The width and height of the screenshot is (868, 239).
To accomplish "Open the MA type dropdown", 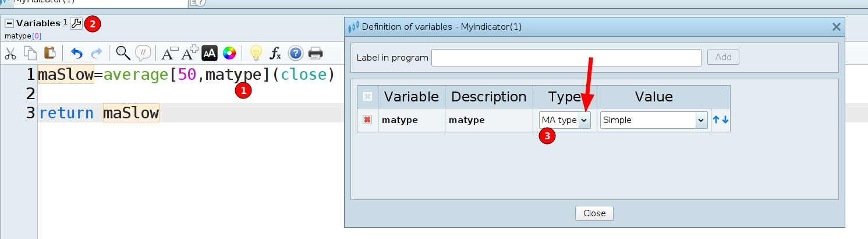I will [584, 120].
